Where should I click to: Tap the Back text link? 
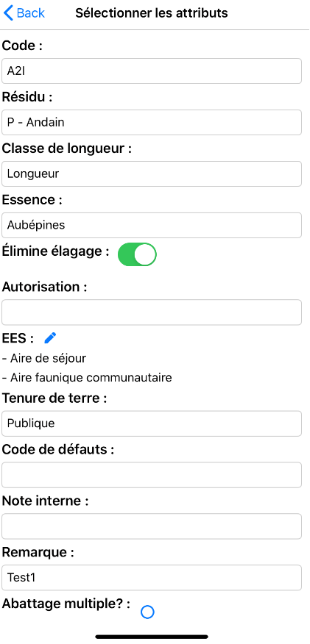[31, 12]
